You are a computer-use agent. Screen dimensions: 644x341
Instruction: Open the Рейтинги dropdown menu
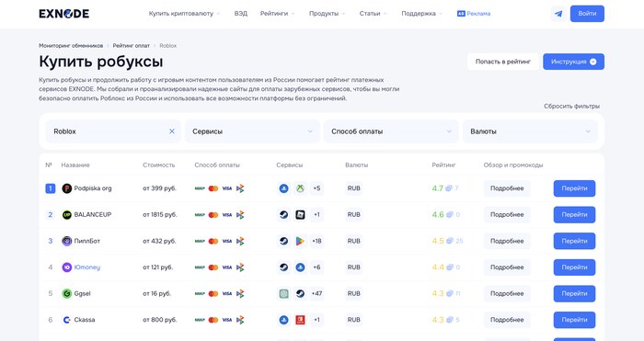pyautogui.click(x=278, y=14)
